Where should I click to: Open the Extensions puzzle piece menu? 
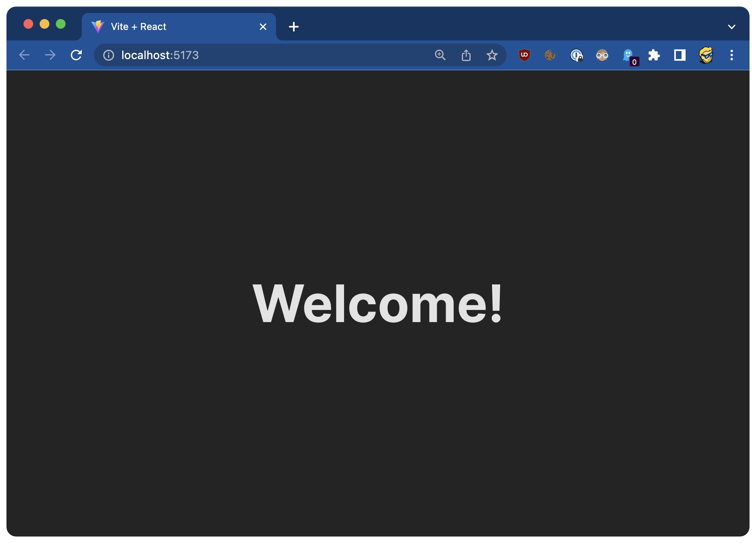click(x=654, y=55)
